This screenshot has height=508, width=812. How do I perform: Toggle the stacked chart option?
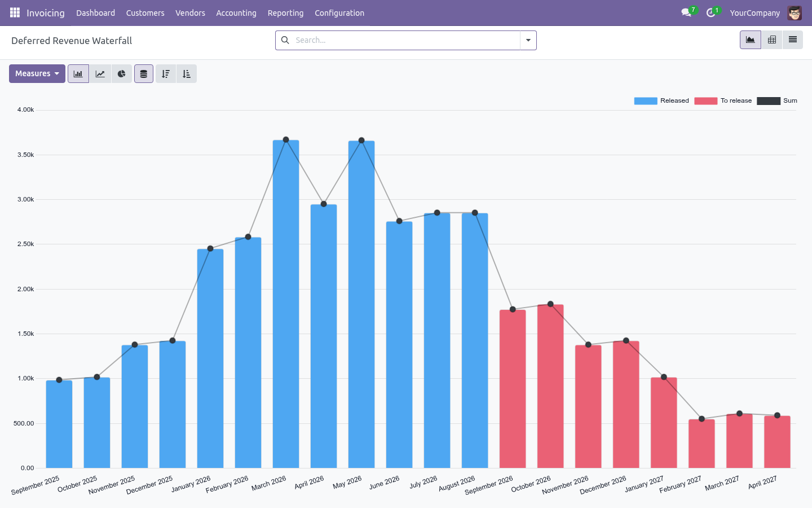144,74
